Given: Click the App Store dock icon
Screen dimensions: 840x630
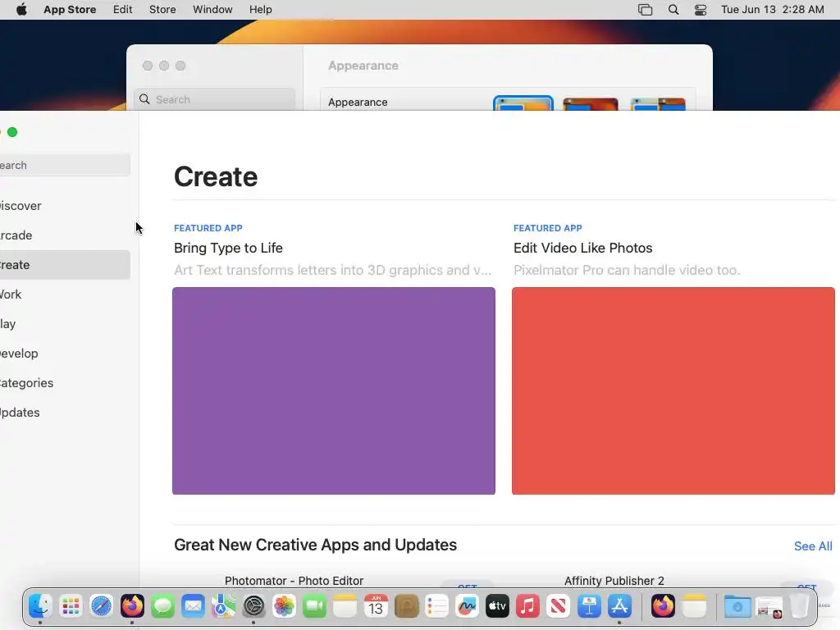Looking at the screenshot, I should point(619,606).
